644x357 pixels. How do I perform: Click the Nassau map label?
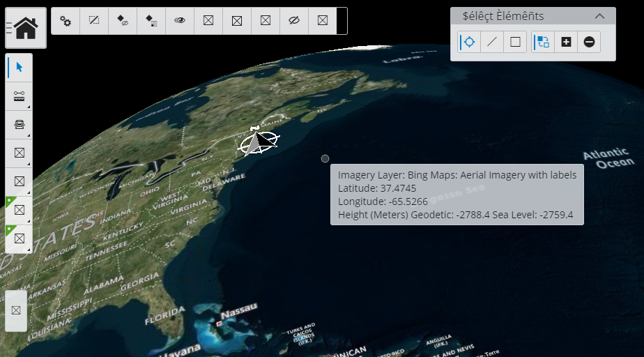[238, 311]
